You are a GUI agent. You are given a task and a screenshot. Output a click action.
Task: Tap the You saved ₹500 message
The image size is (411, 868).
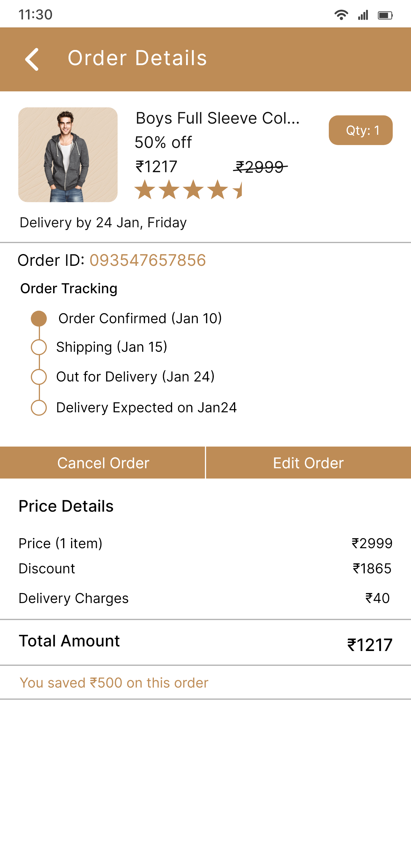coord(114,683)
